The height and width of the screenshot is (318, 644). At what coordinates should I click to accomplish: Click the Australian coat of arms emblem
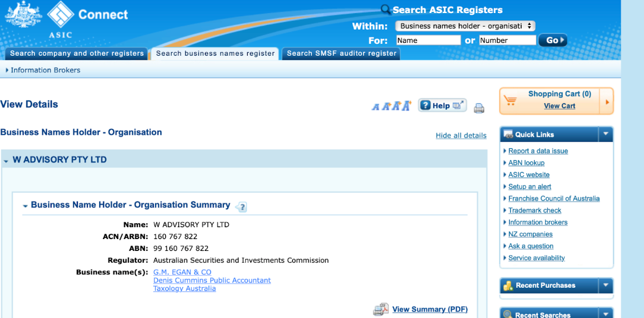tap(23, 14)
